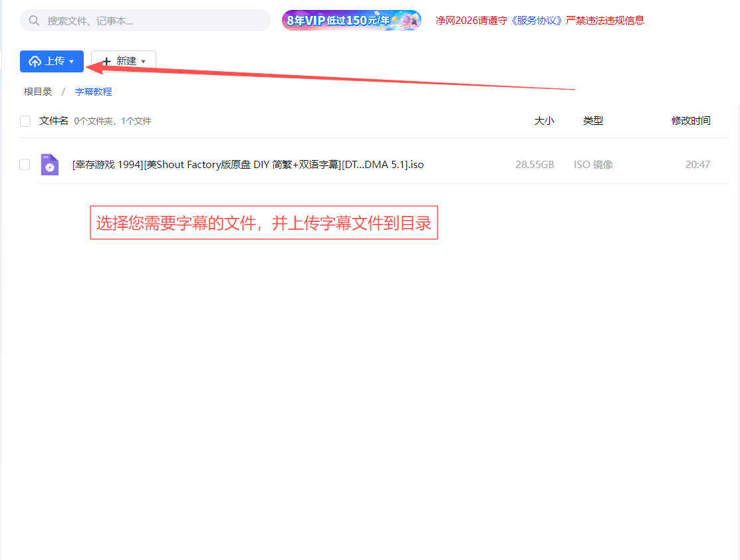740x560 pixels.
Task: Sort by the 类型 column header
Action: [593, 121]
